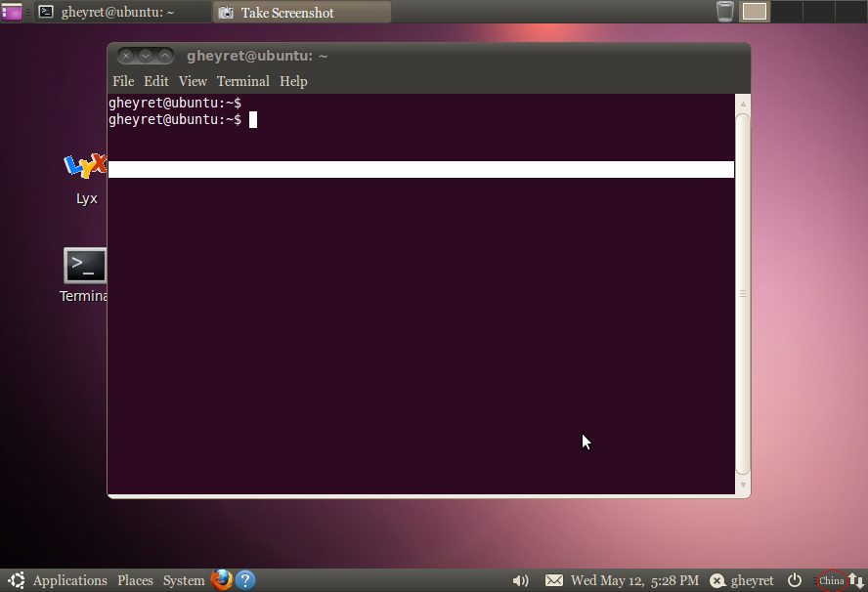Switch to gheyret@ubuntu taskbar window button
The width and height of the screenshot is (868, 592).
[x=122, y=12]
